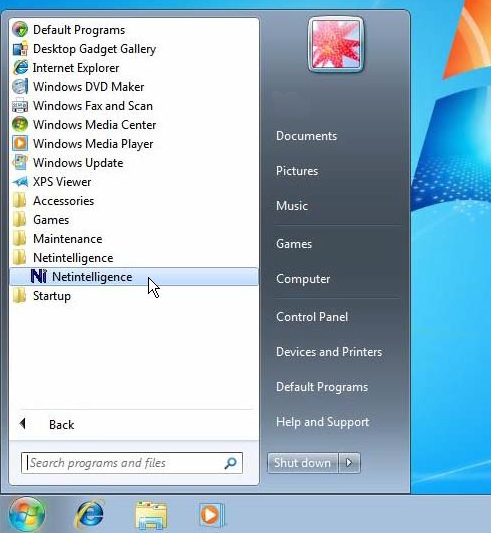Screen dimensions: 491x533
Task: Expand the Maintenance folder label
Action: click(68, 239)
